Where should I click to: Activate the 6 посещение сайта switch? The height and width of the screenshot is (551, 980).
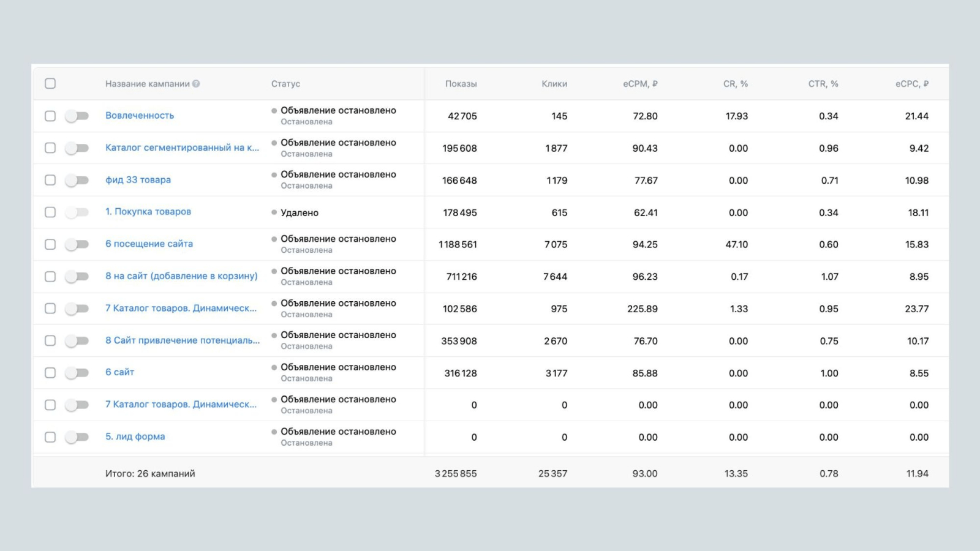coord(77,244)
